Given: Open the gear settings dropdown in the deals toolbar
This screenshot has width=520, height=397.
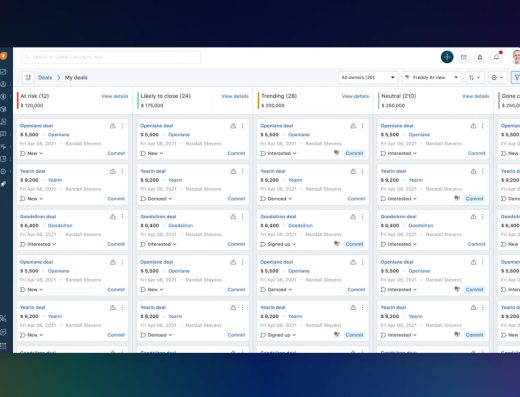Looking at the screenshot, I should click(497, 77).
